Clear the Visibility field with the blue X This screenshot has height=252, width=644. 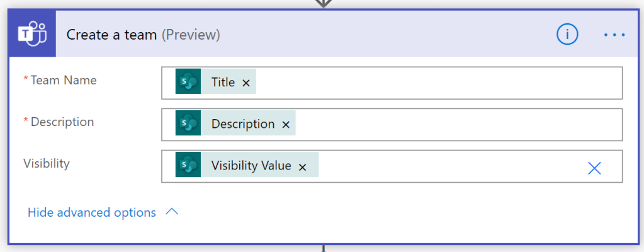pyautogui.click(x=594, y=168)
